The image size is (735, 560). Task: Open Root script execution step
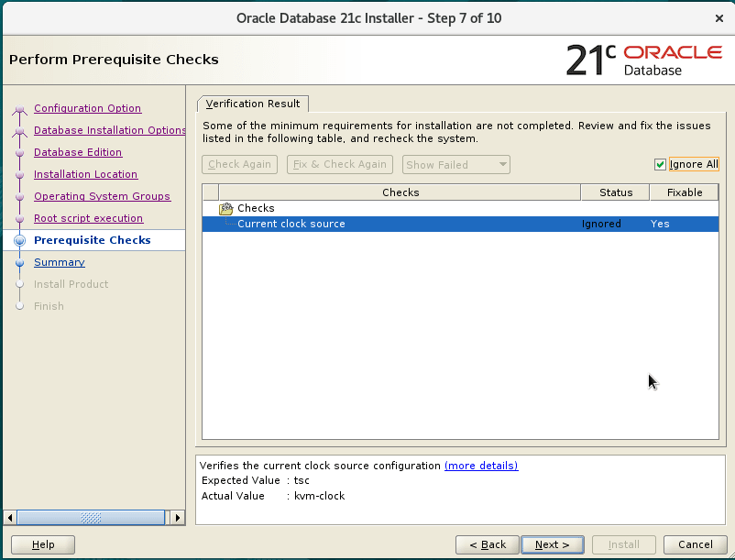89,218
